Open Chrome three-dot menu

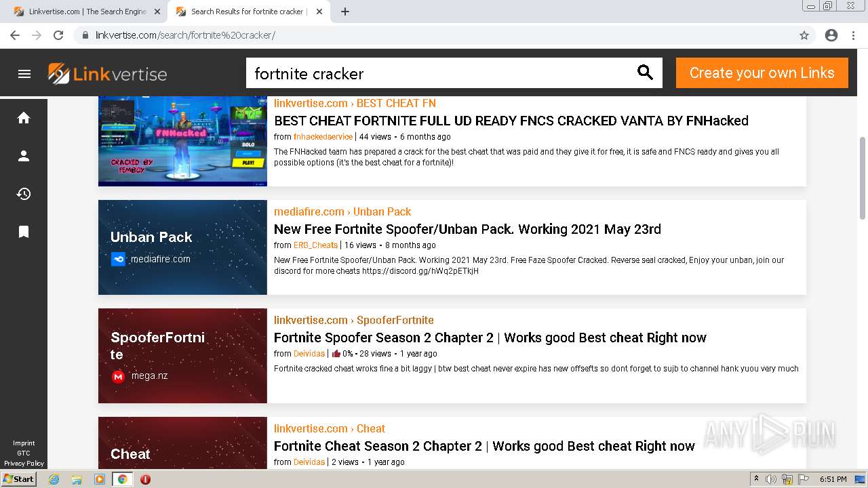pyautogui.click(x=853, y=35)
